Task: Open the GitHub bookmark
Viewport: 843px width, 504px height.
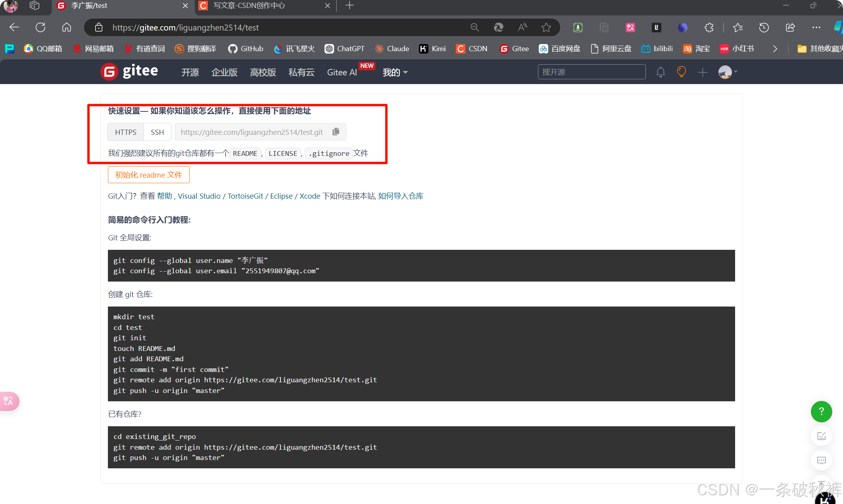Action: [246, 49]
